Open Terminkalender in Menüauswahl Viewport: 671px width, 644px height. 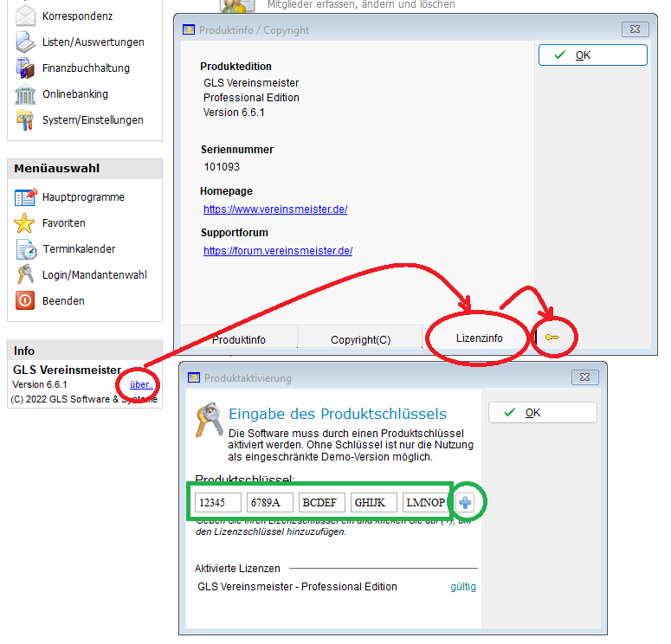click(79, 249)
